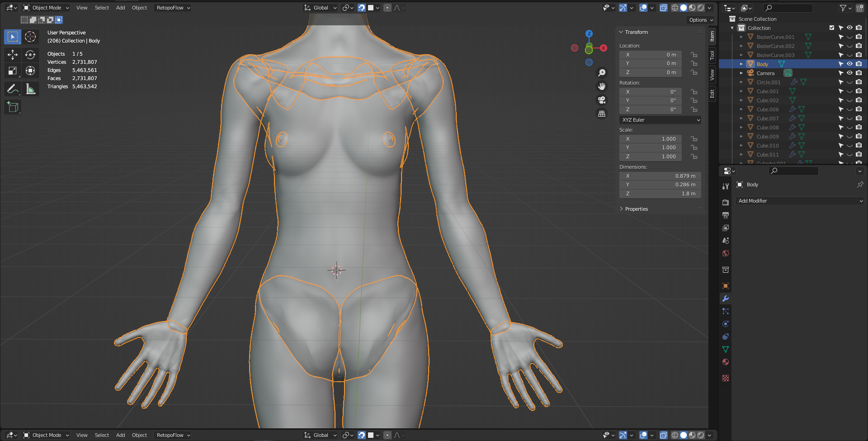Click the Options button
Viewport: 868px width, 441px height.
click(701, 20)
